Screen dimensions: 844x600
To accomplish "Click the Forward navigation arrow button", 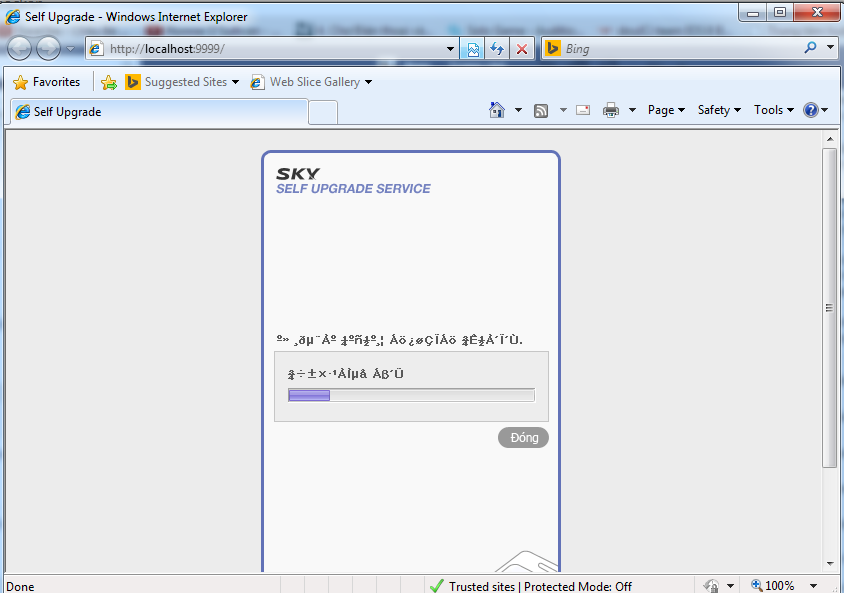I will (x=48, y=48).
